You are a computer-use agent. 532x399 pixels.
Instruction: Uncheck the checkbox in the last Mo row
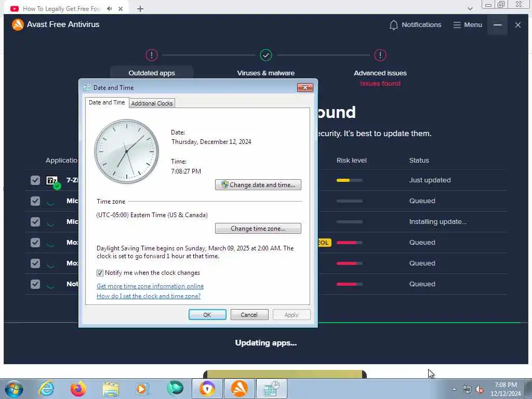point(35,263)
